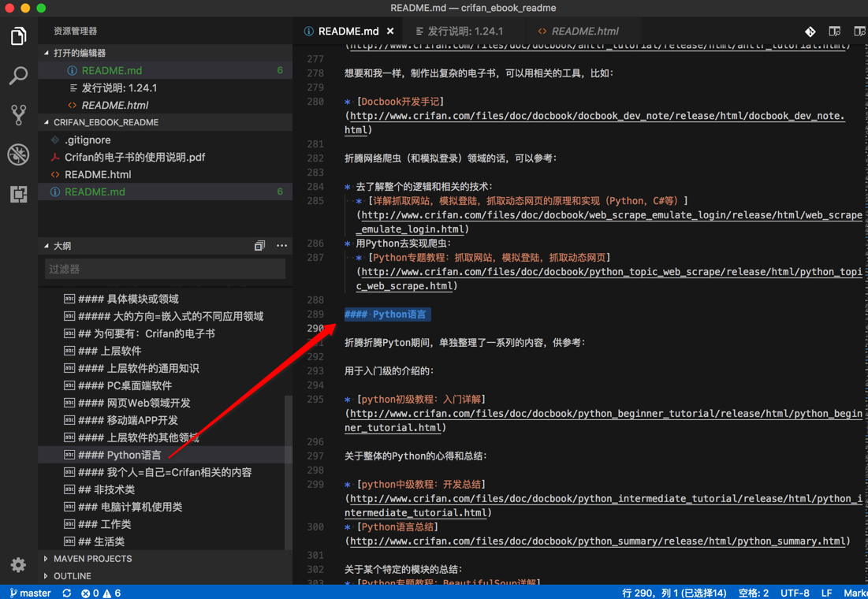The width and height of the screenshot is (868, 599).
Task: Open the Extensions view
Action: (18, 194)
